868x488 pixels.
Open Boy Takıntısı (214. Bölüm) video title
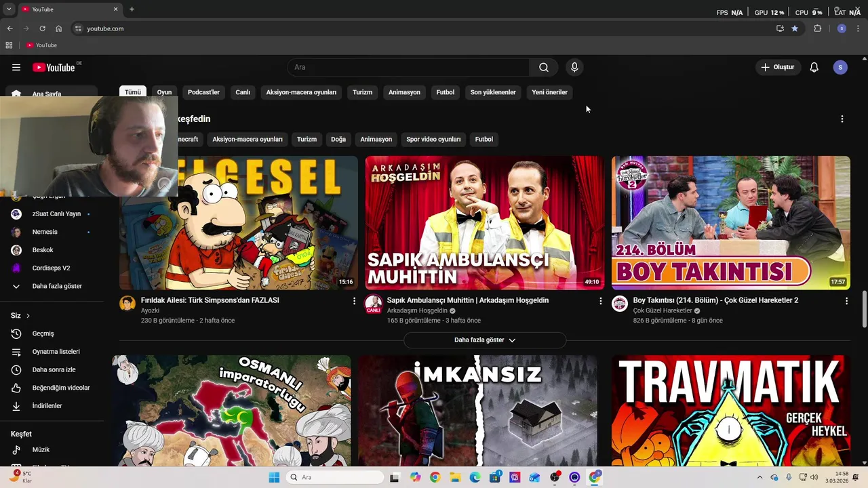click(x=715, y=300)
